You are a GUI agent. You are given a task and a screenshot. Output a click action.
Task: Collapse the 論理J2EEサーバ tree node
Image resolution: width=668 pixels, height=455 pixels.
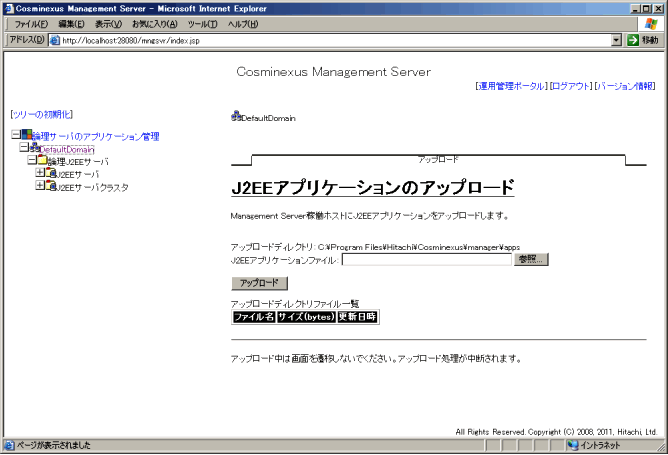click(x=32, y=160)
